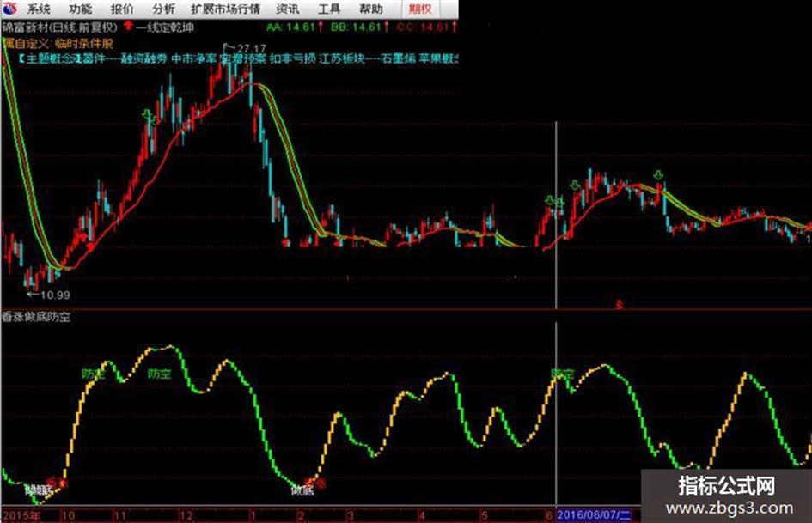Click the month 3 time axis marker

click(351, 515)
